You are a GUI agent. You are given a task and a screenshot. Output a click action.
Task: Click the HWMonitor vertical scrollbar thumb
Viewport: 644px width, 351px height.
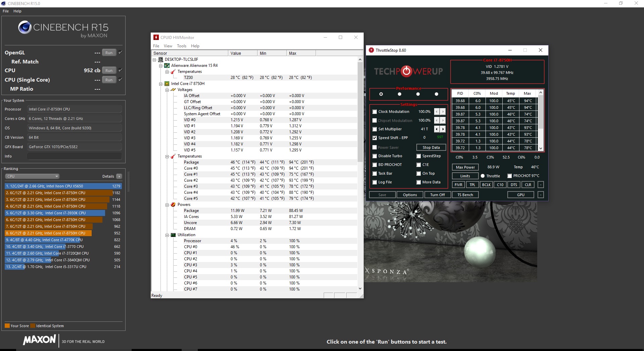coord(360,112)
